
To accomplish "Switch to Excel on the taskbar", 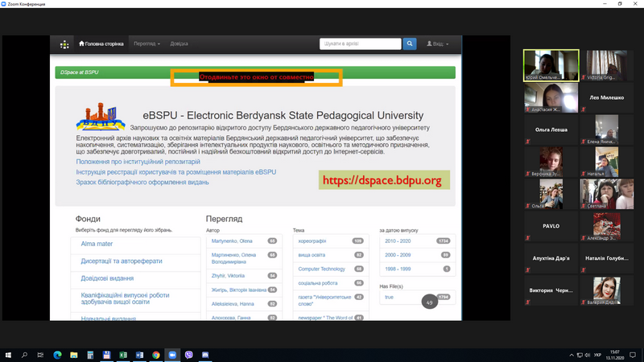I will (x=123, y=355).
